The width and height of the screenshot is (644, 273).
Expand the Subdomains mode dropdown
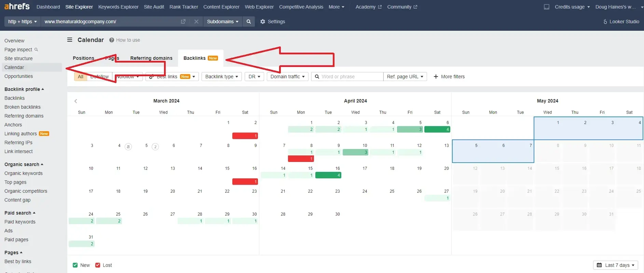click(222, 22)
